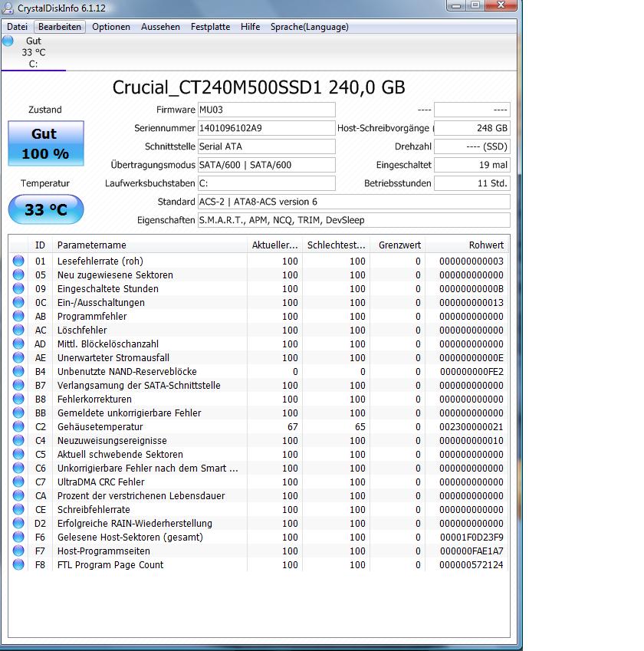Click status orb for Gemeldete unkorrigierbare Fehler
The image size is (644, 651).
(18, 413)
